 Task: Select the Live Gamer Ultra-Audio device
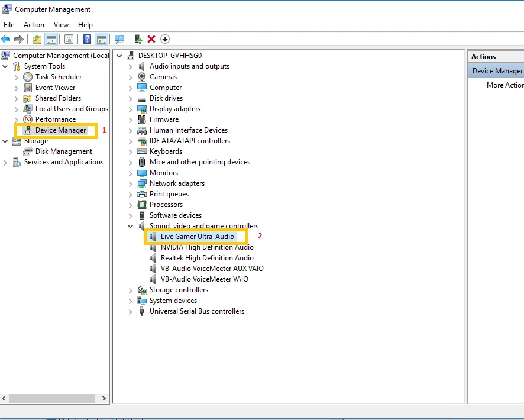tap(198, 237)
